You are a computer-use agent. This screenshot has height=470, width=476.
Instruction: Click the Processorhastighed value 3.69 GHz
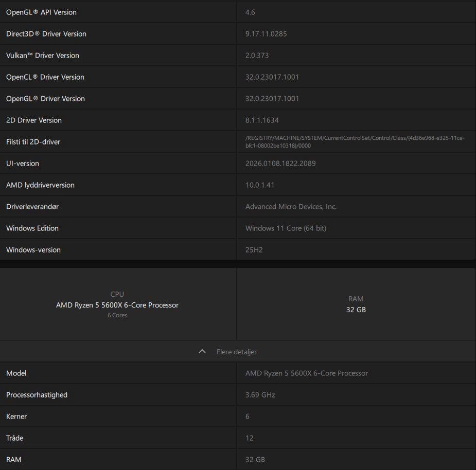pos(260,395)
